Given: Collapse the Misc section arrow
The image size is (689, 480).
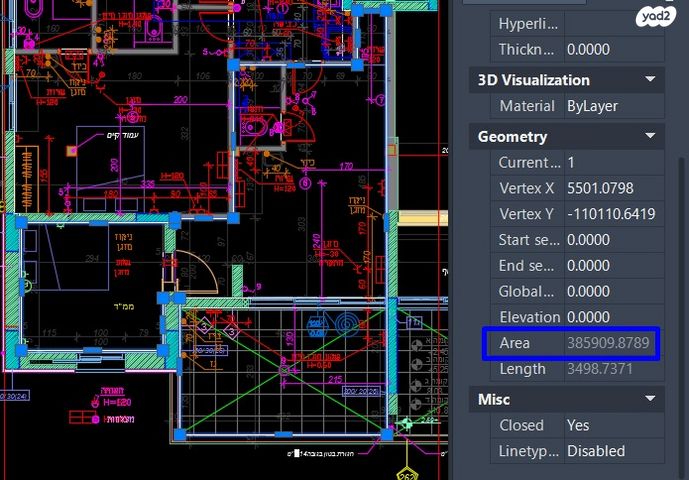Looking at the screenshot, I should tap(651, 398).
